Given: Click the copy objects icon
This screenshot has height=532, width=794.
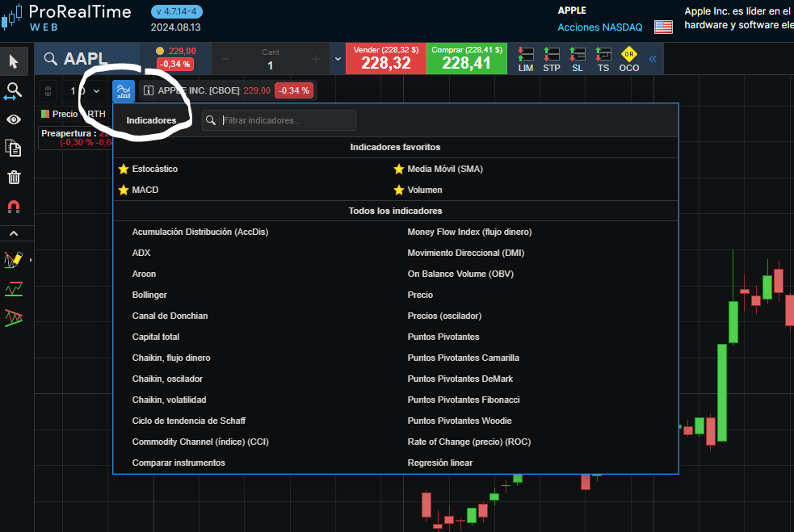Looking at the screenshot, I should click(x=13, y=148).
